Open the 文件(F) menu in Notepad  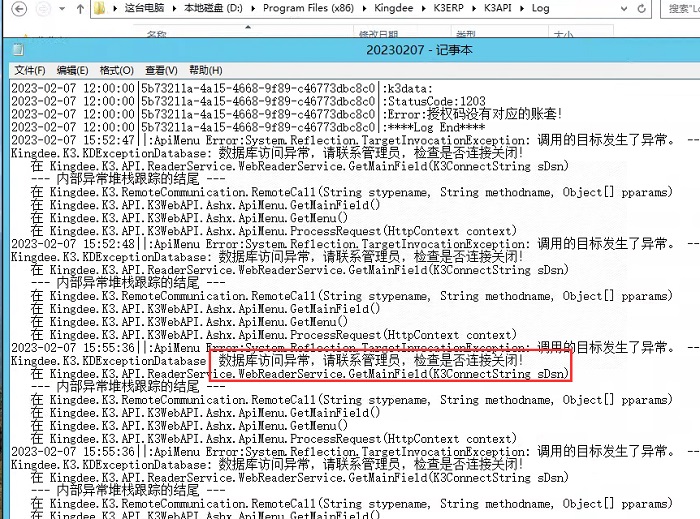click(30, 71)
